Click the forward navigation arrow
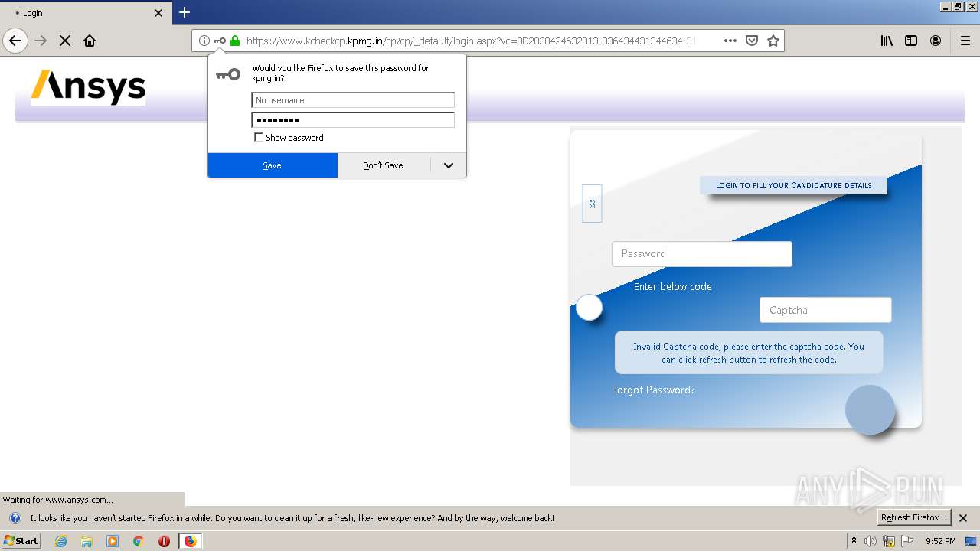 click(41, 41)
